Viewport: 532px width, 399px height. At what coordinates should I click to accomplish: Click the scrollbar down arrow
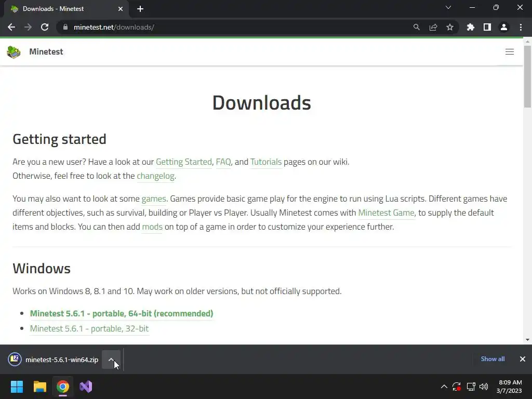[527, 340]
